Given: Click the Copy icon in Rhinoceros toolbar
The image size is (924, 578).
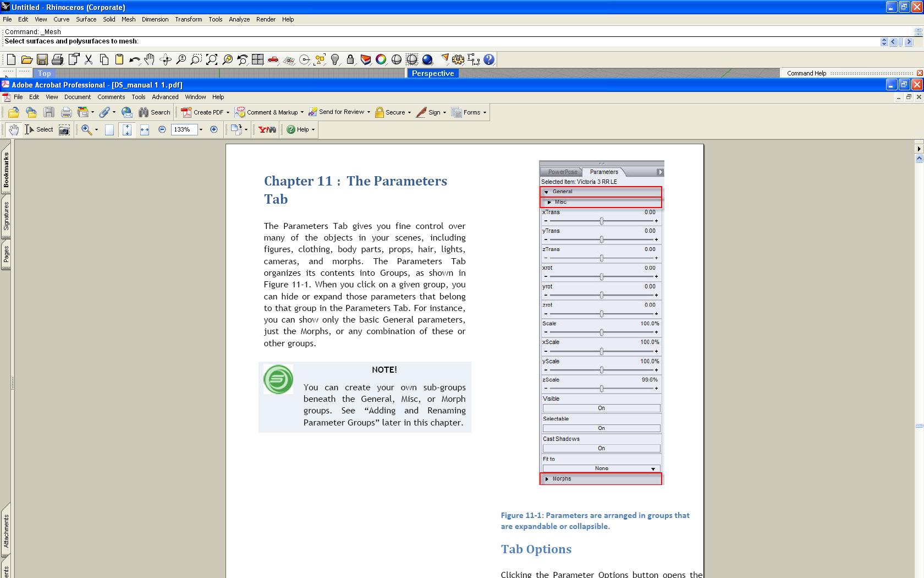Looking at the screenshot, I should coord(103,59).
